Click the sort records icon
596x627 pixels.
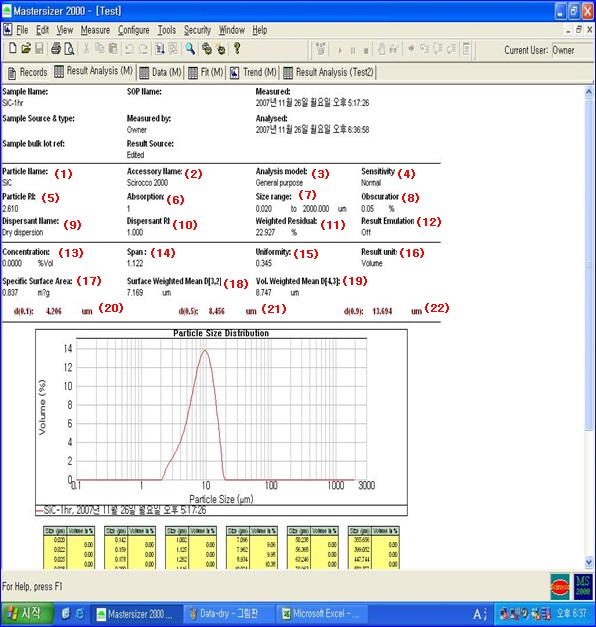pyautogui.click(x=160, y=49)
